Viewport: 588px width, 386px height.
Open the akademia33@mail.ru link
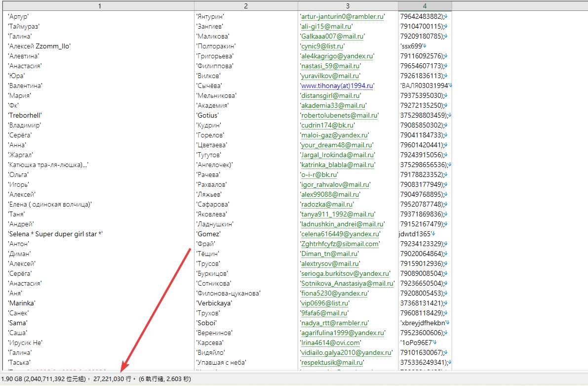pyautogui.click(x=333, y=105)
